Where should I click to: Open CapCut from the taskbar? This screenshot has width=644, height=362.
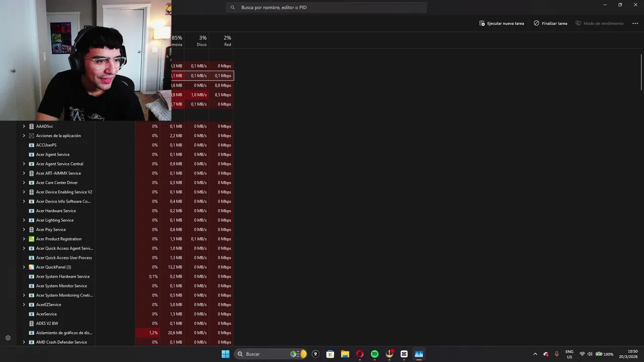pos(404,354)
